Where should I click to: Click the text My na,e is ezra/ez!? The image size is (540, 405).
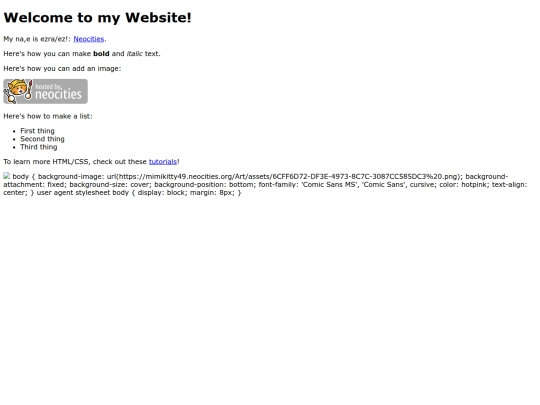[x=37, y=39]
